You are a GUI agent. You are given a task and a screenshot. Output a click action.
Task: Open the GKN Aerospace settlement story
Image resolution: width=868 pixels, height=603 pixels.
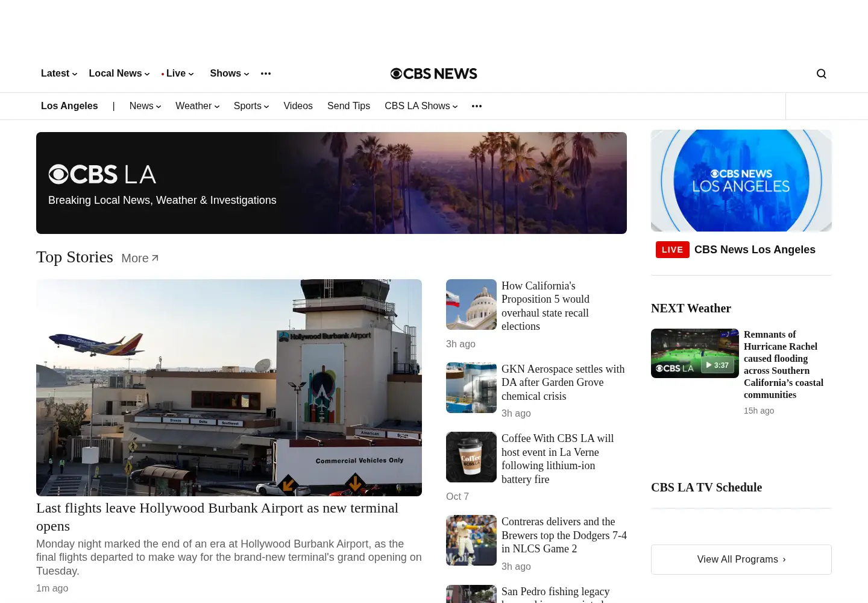point(563,382)
